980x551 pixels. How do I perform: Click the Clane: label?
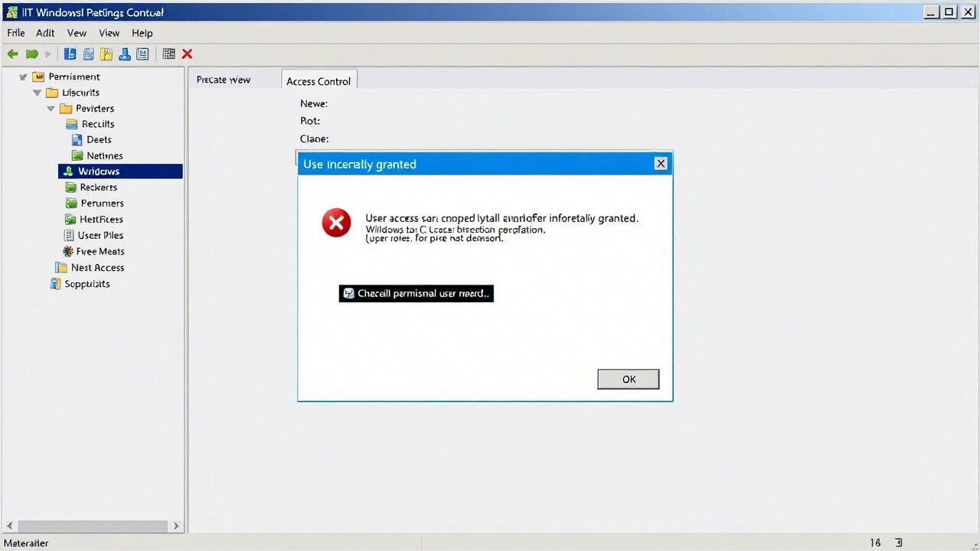[315, 139]
